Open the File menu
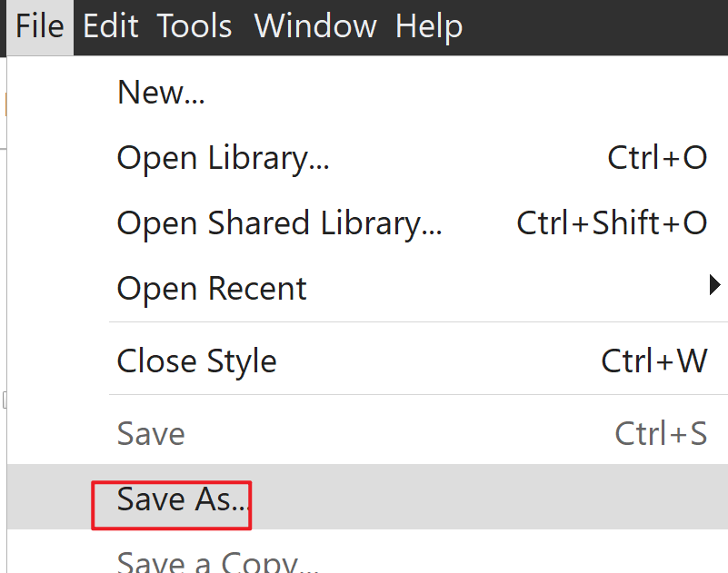The height and width of the screenshot is (573, 728). click(40, 26)
